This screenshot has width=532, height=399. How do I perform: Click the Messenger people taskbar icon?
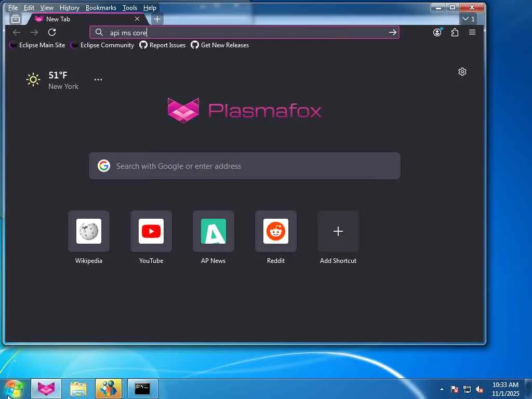[x=109, y=389]
